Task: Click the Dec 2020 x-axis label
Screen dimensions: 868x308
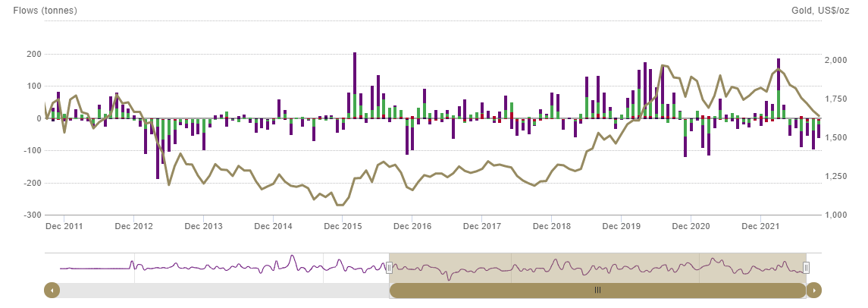Action: click(x=691, y=226)
